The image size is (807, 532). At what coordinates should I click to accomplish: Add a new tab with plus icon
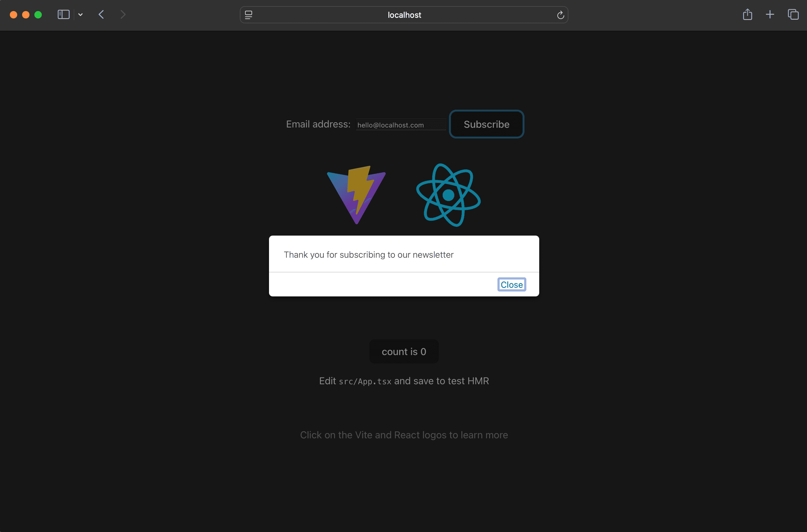tap(770, 14)
